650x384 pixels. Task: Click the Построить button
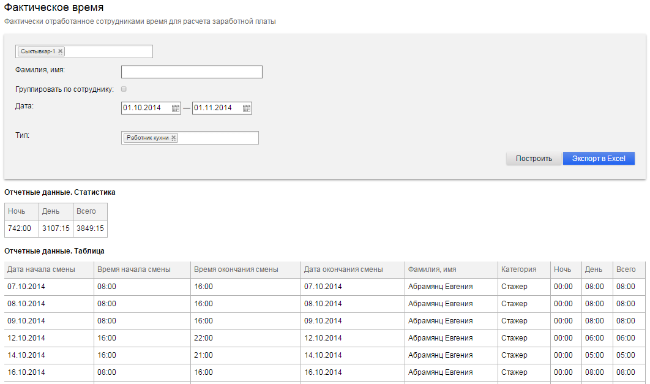534,158
